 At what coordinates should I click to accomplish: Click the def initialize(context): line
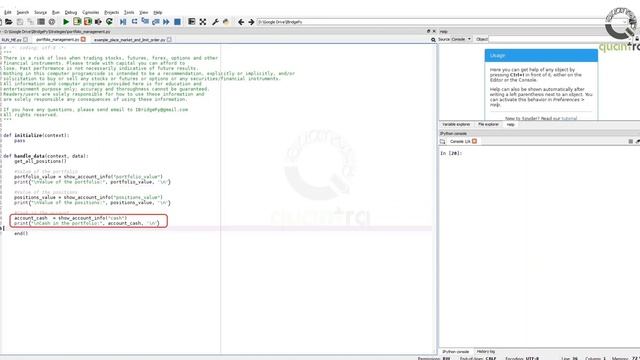[36, 135]
